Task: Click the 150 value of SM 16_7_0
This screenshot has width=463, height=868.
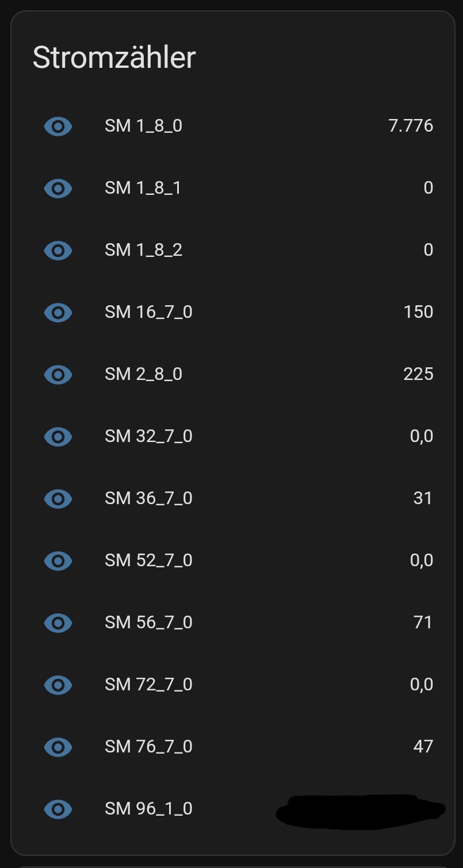Action: (x=418, y=312)
